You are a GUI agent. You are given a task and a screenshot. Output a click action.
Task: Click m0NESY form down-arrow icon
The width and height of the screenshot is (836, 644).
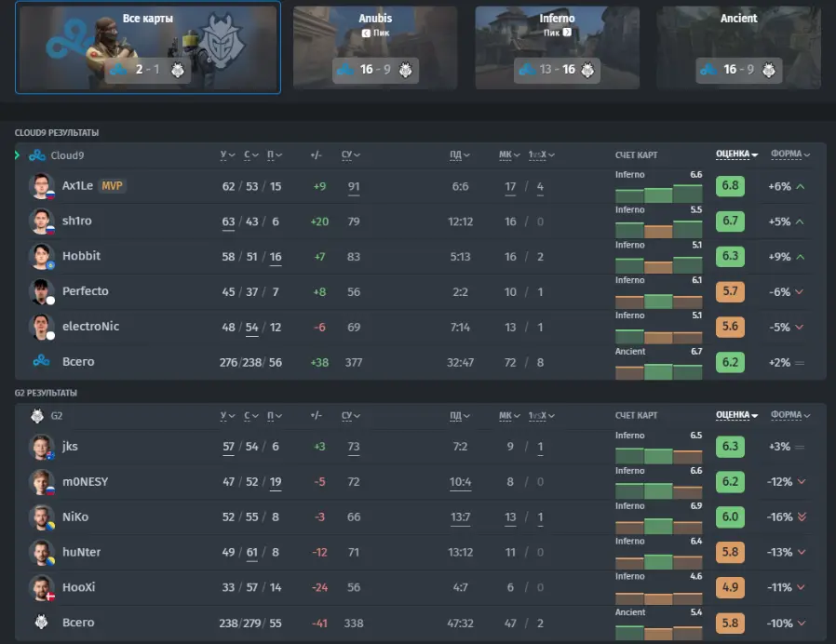[x=802, y=482]
